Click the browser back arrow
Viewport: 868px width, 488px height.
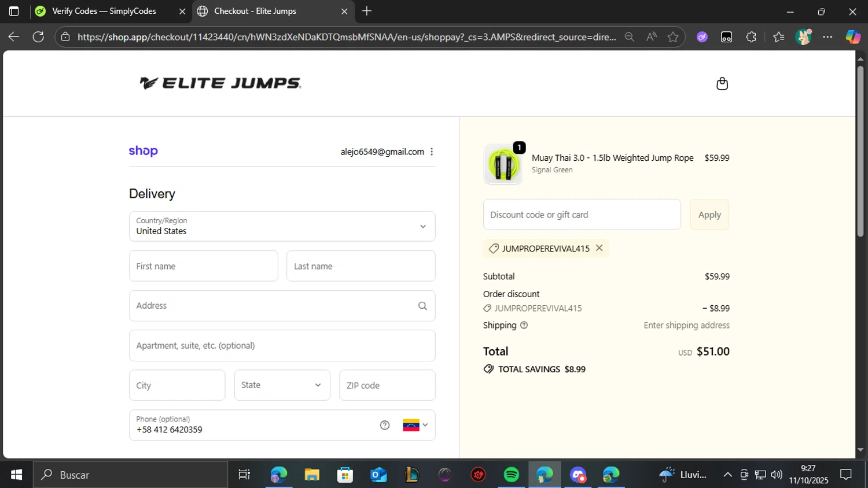point(14,37)
